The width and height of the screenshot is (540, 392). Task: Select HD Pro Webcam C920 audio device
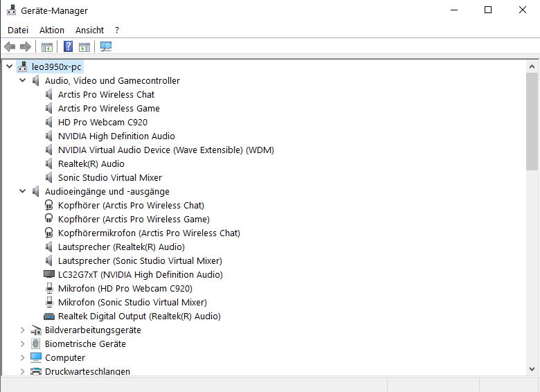coord(102,123)
